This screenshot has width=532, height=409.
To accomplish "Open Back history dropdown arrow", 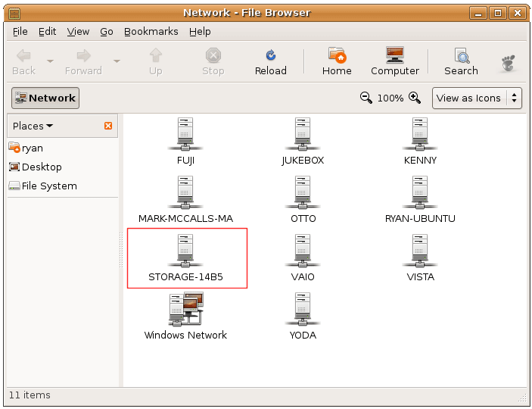I will pos(50,61).
